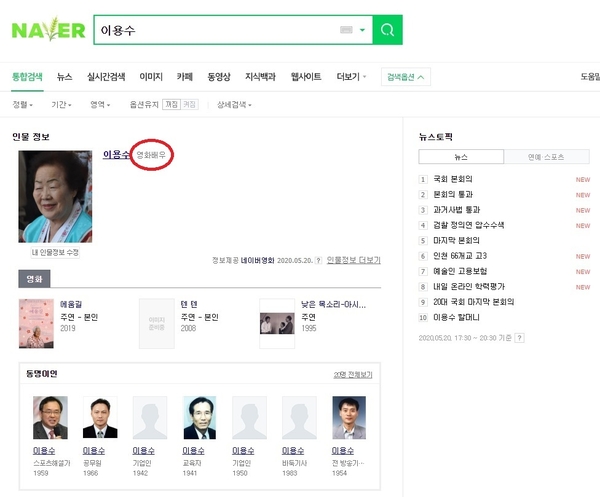Viewport: 600px width, 497px height.
Task: Open news topic 인천 66개교 고3
Action: click(460, 256)
